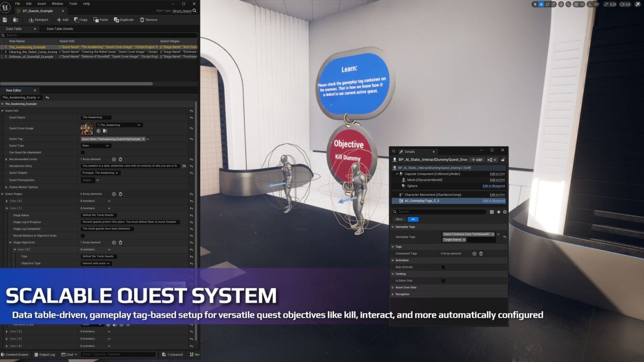Image resolution: width=644 pixels, height=362 pixels.
Task: Use selected asset icon under cover image
Action: coord(98,131)
